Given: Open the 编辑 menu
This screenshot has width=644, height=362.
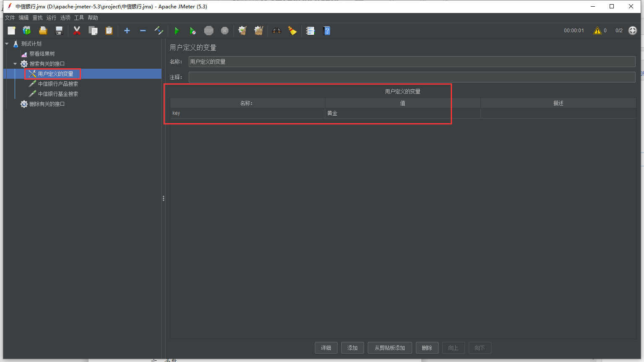Looking at the screenshot, I should [x=23, y=18].
